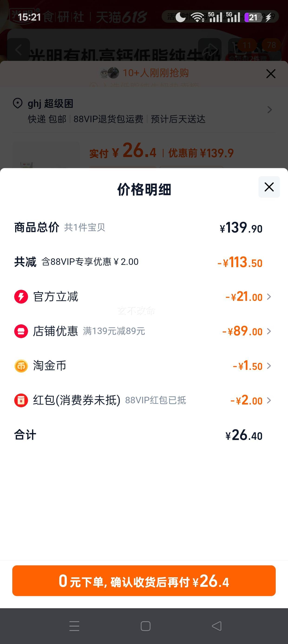Tap the 官方立减 lightning icon
The height and width of the screenshot is (644, 288).
pos(21,297)
